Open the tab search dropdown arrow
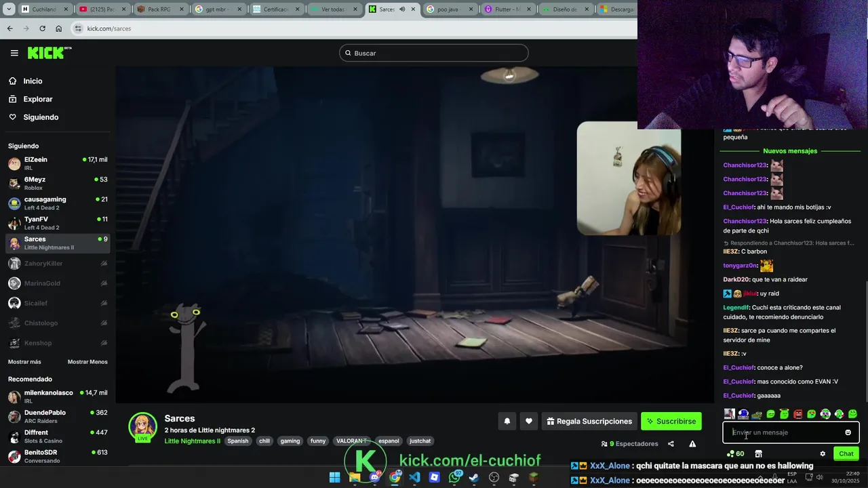Viewport: 868px width, 488px height. 9,9
